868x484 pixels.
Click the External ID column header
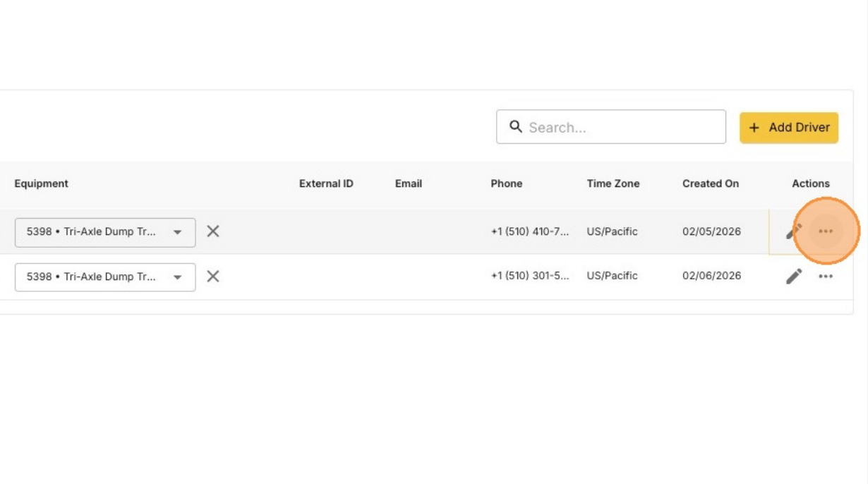point(326,183)
